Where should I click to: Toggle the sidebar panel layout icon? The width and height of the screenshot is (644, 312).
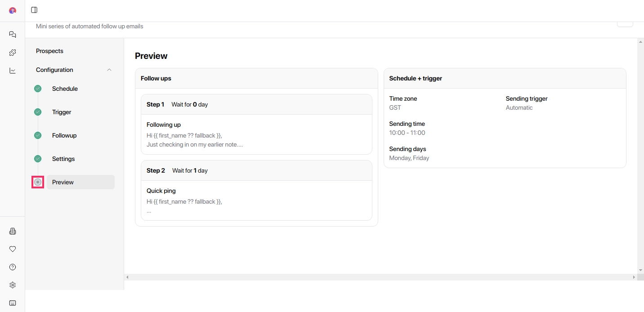(34, 10)
